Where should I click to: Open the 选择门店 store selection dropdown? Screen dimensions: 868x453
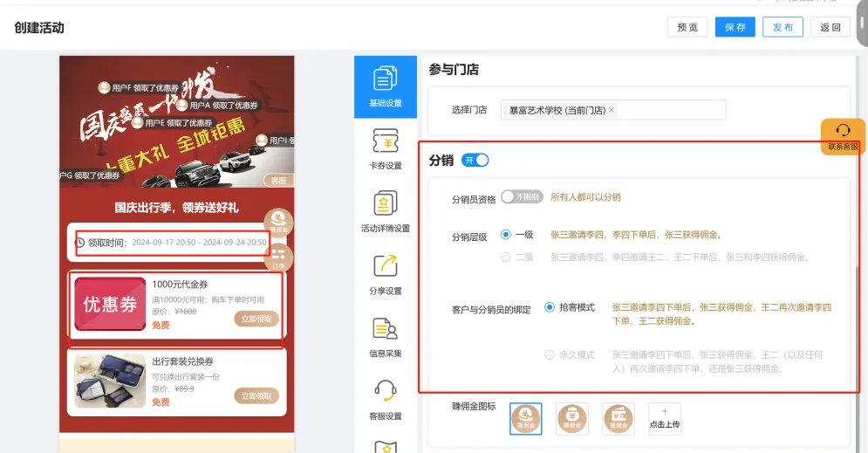point(670,110)
